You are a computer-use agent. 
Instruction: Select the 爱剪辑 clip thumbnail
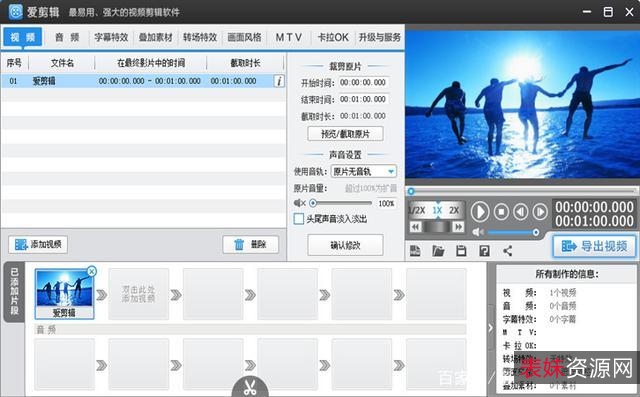pyautogui.click(x=64, y=293)
